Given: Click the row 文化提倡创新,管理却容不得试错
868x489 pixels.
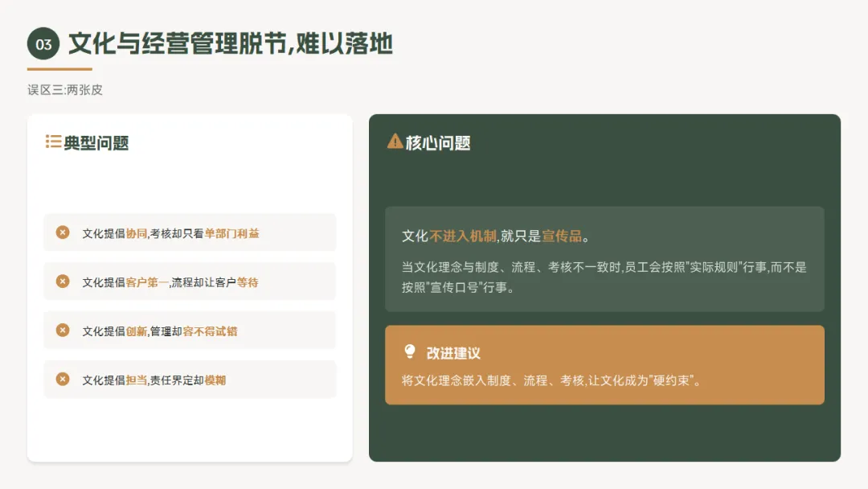Looking at the screenshot, I should 190,331.
